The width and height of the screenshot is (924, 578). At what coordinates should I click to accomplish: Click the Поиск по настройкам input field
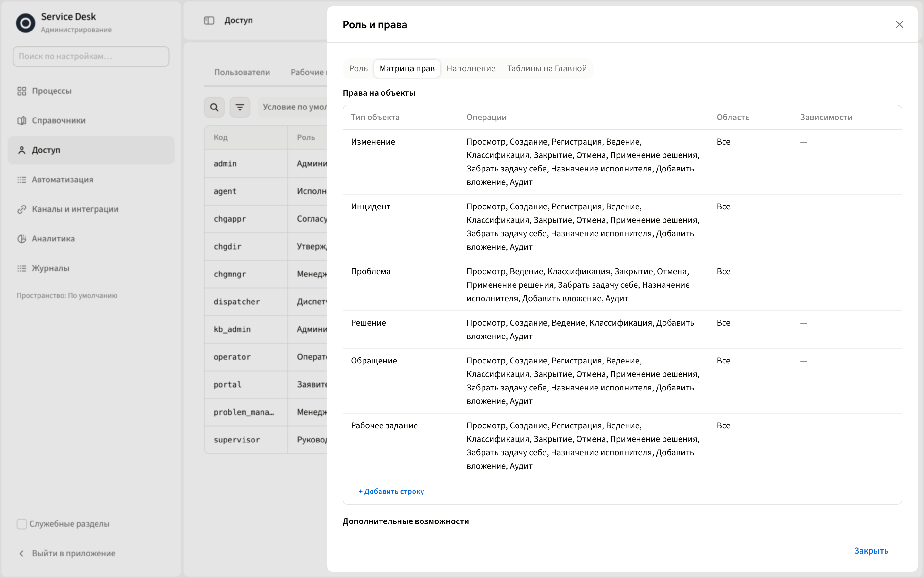pos(91,56)
